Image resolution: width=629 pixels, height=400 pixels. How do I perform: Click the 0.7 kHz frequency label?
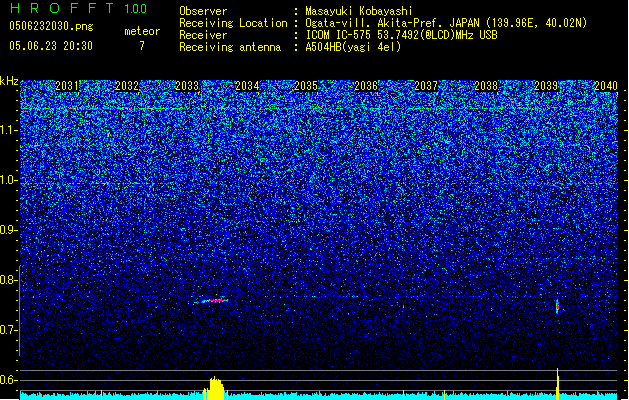click(x=9, y=330)
